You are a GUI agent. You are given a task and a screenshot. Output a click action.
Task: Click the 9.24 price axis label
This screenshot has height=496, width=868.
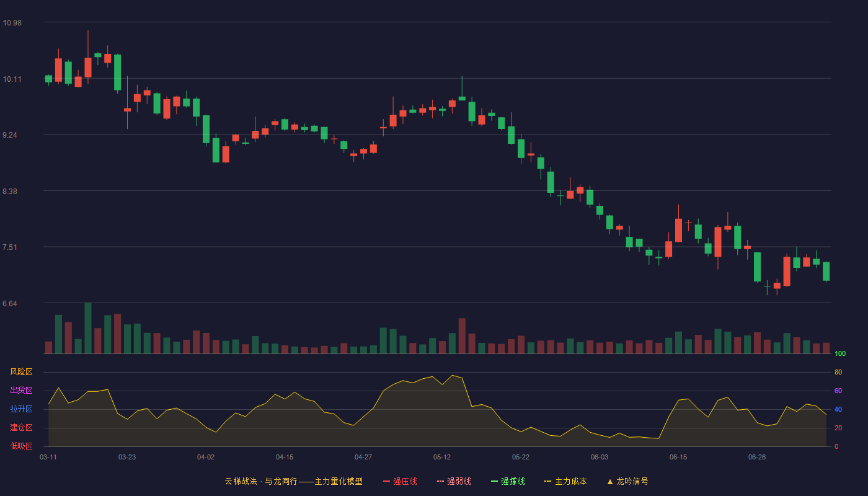(10, 135)
